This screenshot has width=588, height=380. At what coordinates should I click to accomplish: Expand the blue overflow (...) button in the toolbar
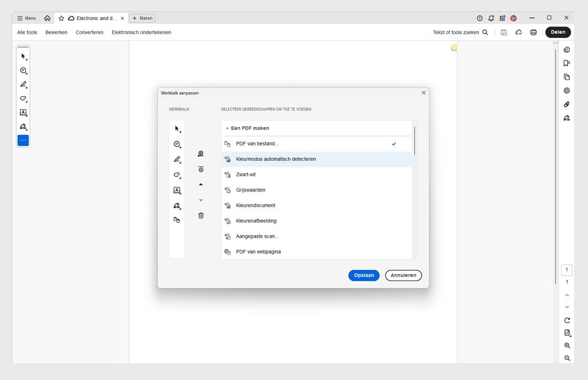(x=23, y=140)
